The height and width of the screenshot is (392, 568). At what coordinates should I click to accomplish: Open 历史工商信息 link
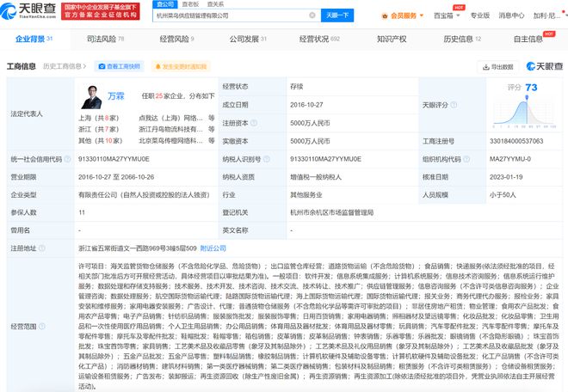65,66
